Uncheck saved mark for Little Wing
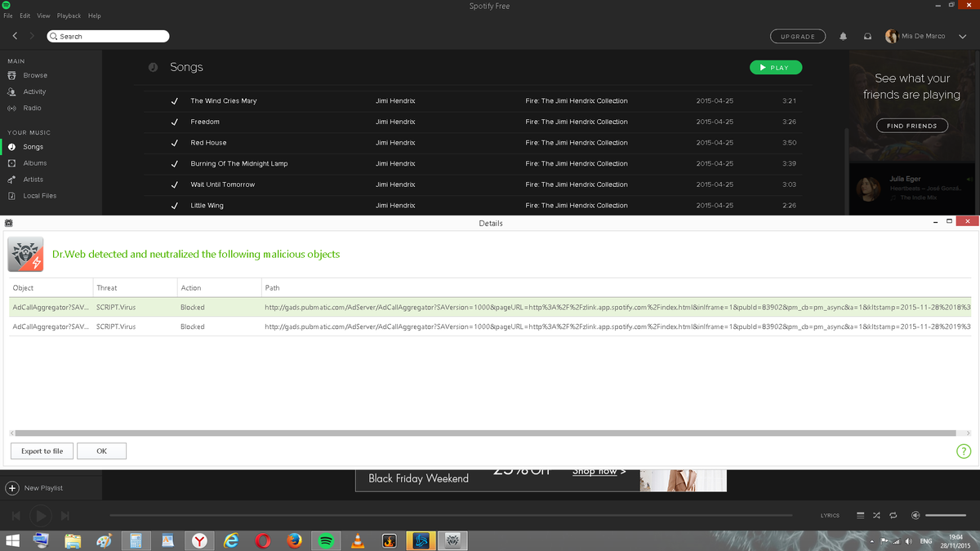 tap(175, 206)
